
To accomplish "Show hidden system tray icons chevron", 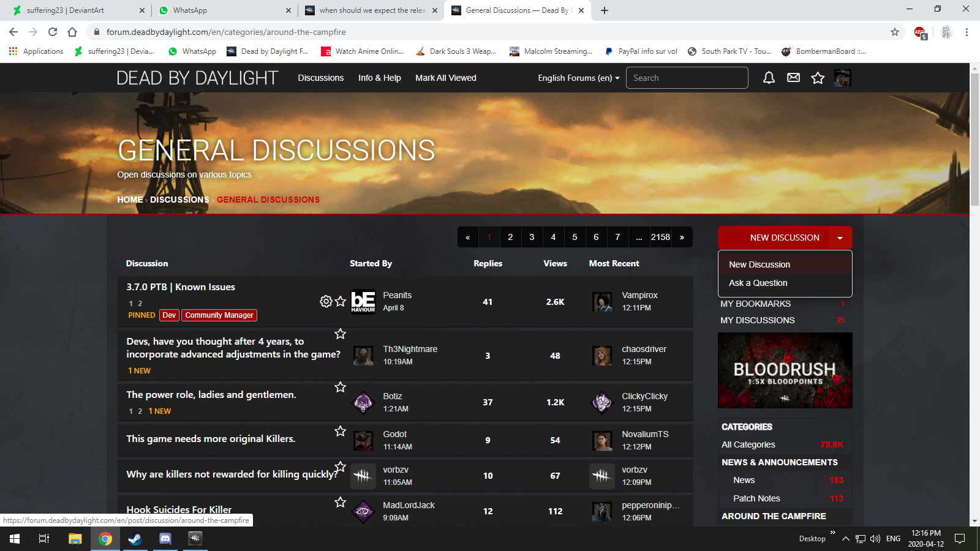I will [845, 539].
